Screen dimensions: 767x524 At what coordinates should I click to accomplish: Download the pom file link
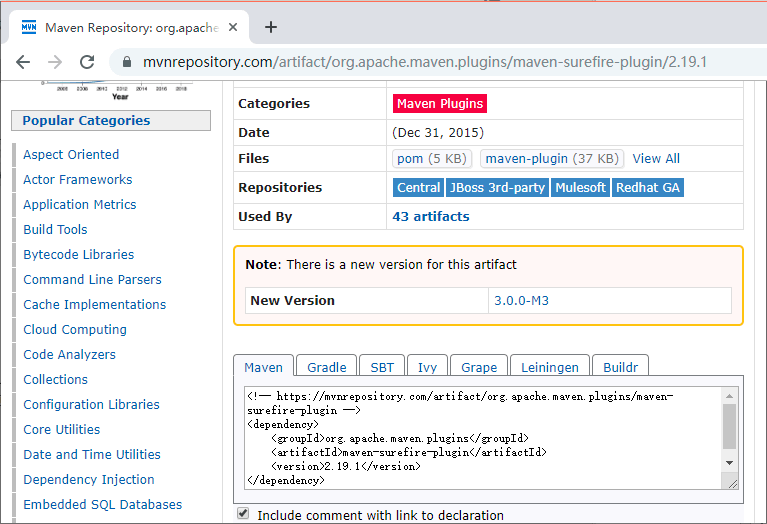410,158
